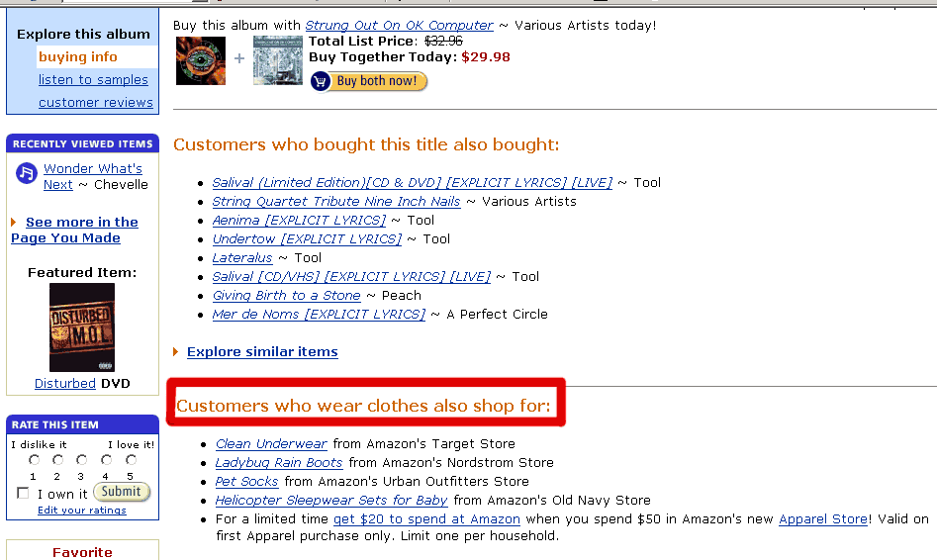This screenshot has width=937, height=560.
Task: Select rating 5 I love it radio button
Action: 131,460
